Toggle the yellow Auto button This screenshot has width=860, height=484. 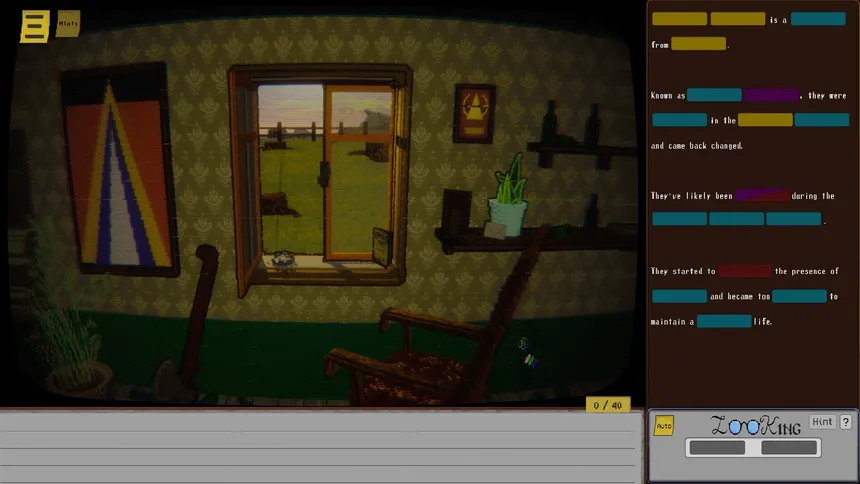click(664, 426)
